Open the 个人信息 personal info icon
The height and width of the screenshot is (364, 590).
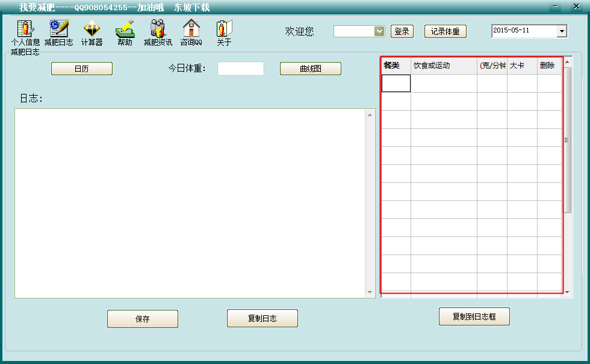pos(25,33)
